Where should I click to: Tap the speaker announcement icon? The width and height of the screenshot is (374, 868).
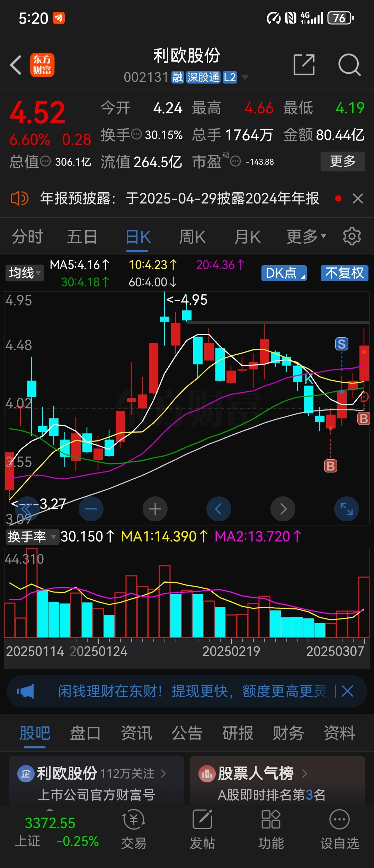(x=19, y=199)
